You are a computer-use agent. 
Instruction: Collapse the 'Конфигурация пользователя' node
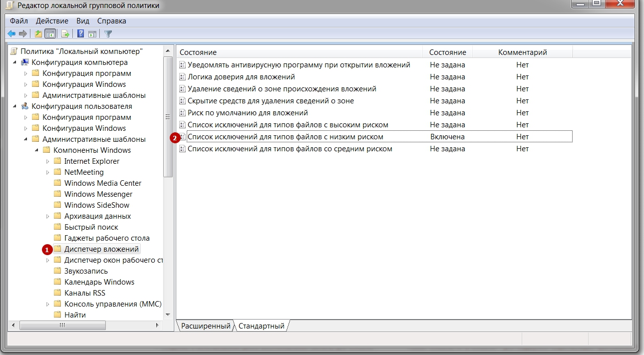click(x=14, y=106)
